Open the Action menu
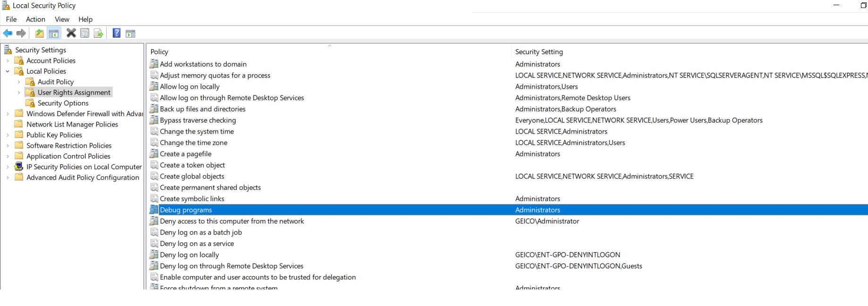The image size is (868, 306). [36, 19]
